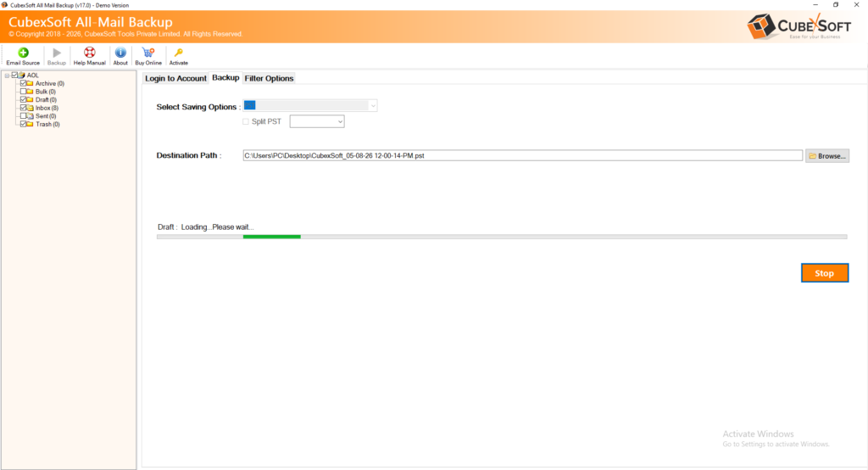Select the Bulk folder icon
This screenshot has width=868, height=470.
point(30,92)
